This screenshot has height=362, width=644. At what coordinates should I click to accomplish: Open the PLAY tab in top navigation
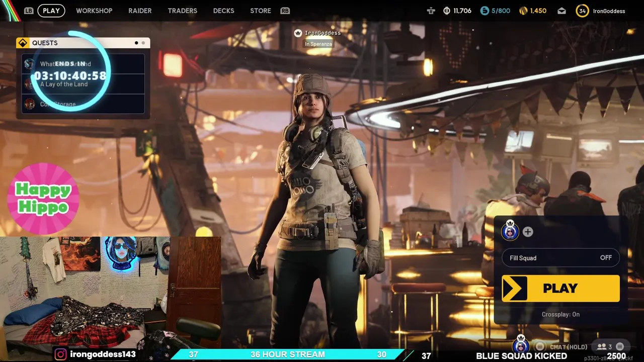point(51,11)
